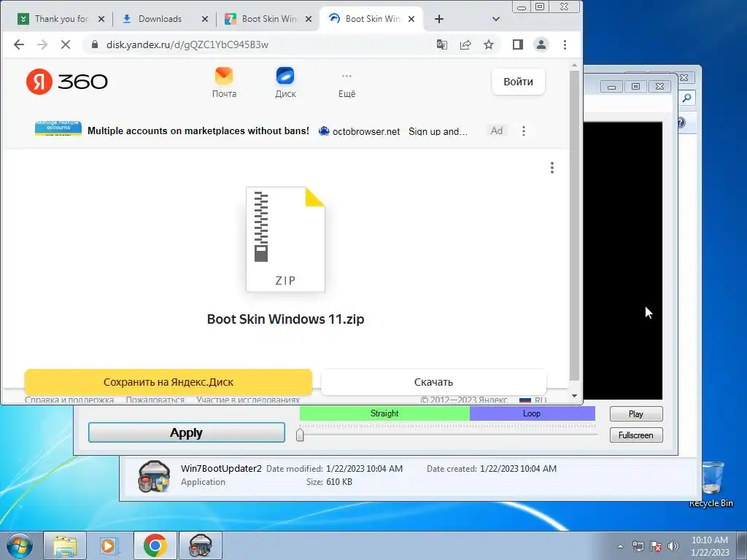Image resolution: width=747 pixels, height=560 pixels.
Task: Open file options three-dot menu
Action: click(552, 168)
